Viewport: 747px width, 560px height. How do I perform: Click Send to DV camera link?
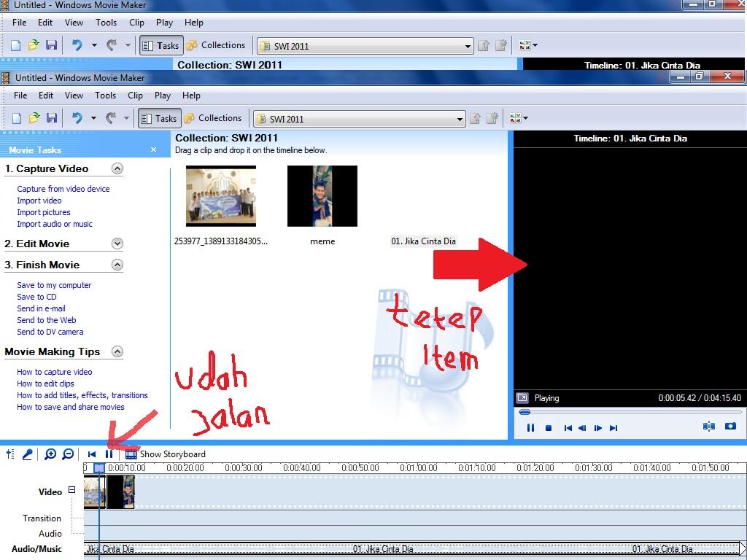coord(50,332)
